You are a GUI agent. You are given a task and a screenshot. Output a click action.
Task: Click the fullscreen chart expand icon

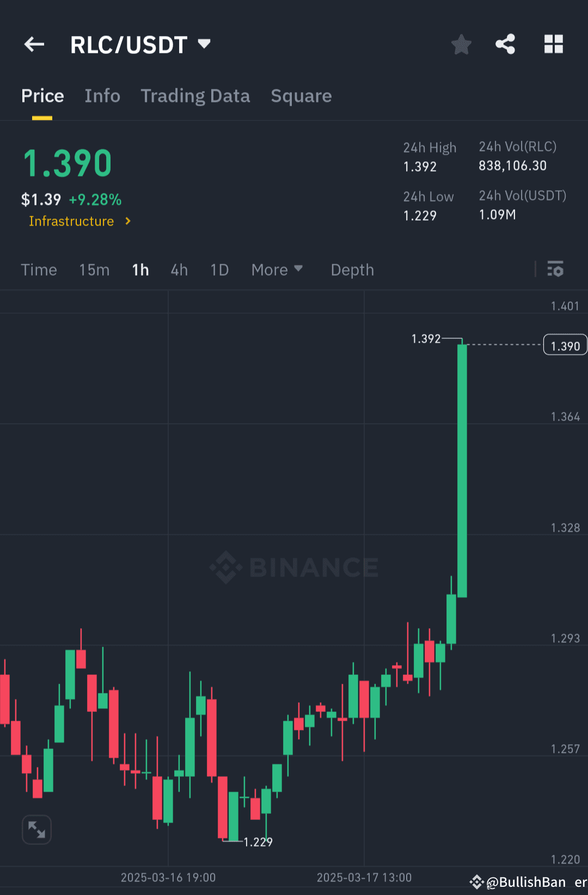point(36,829)
